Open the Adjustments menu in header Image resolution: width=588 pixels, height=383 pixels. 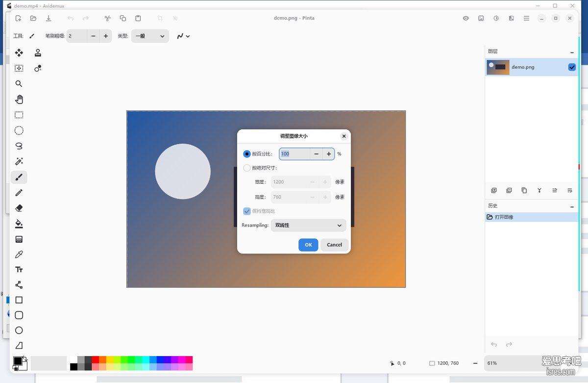tap(496, 18)
